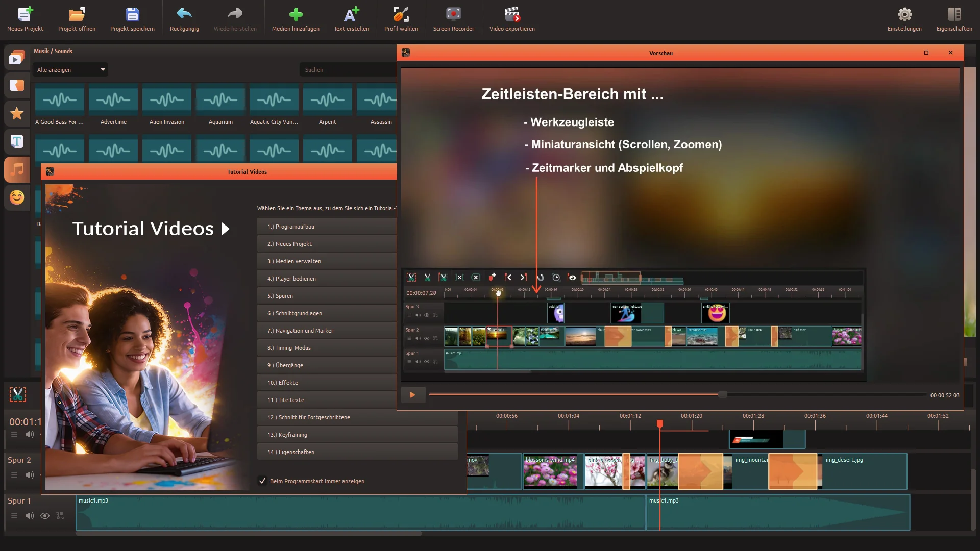Image resolution: width=980 pixels, height=551 pixels.
Task: Open tutorial 7.) Navigation und Marker
Action: (327, 331)
